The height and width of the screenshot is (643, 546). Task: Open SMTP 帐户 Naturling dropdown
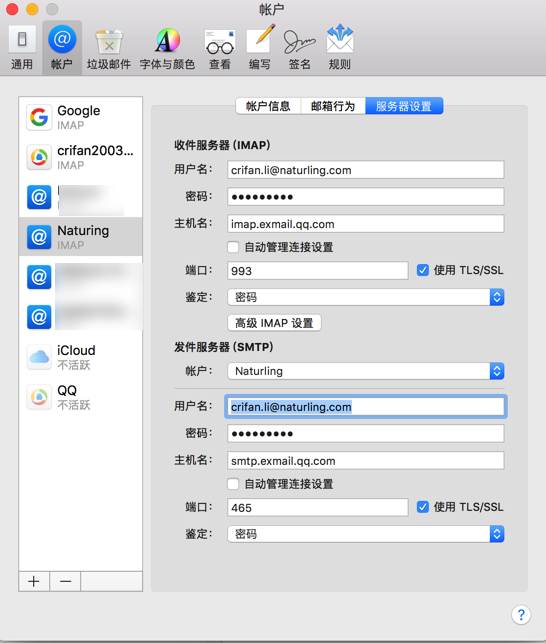point(366,371)
